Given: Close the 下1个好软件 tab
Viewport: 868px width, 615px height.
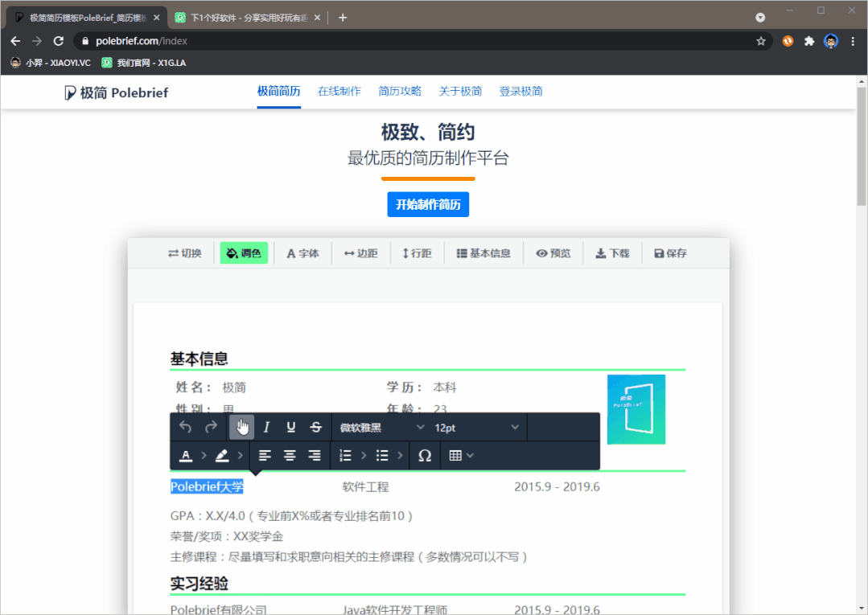Looking at the screenshot, I should click(x=317, y=18).
